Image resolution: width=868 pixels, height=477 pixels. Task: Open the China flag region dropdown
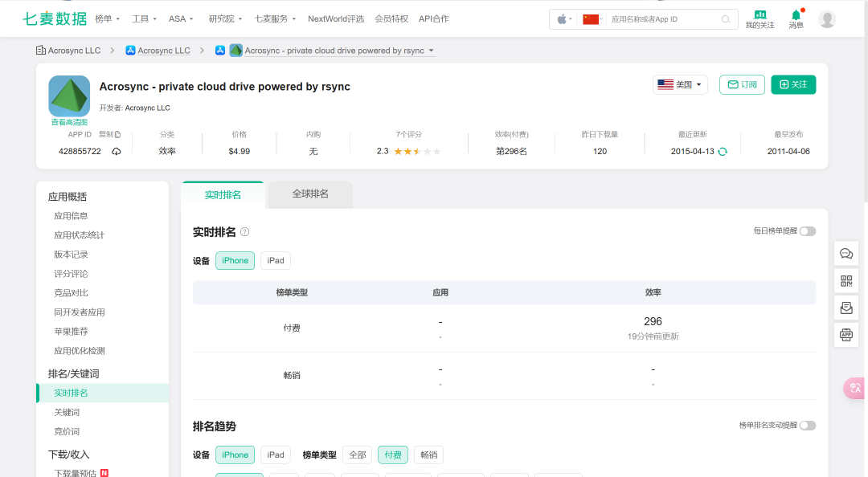[592, 19]
